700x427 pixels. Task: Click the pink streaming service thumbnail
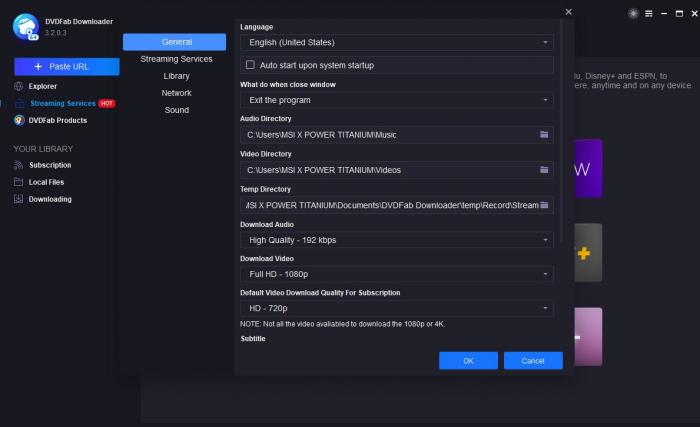pos(588,336)
